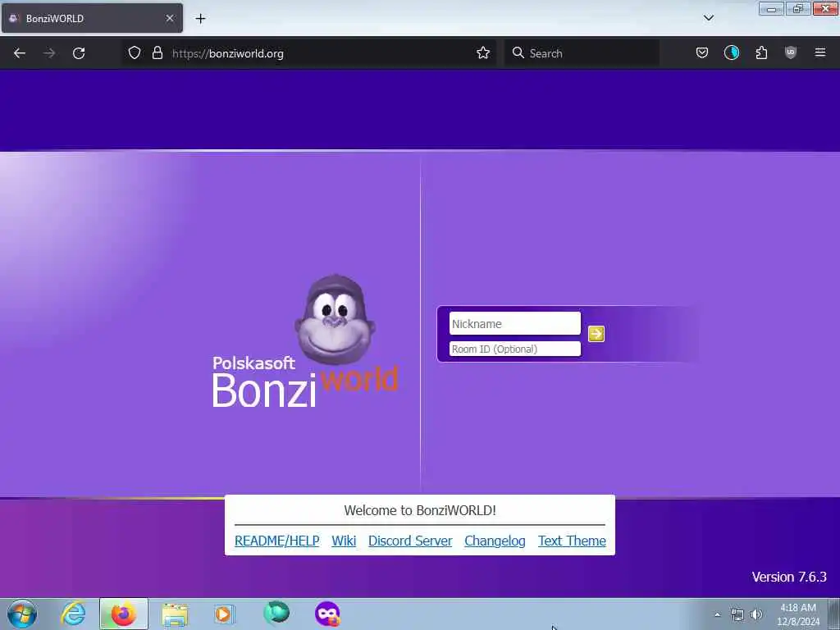Open the Discord Server link

(410, 541)
